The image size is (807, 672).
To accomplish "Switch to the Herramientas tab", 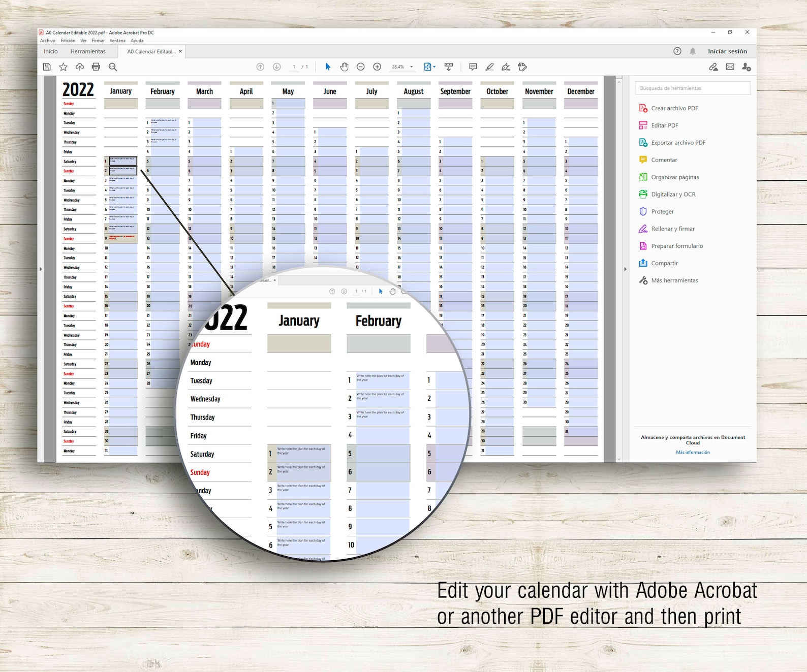I will click(x=88, y=51).
